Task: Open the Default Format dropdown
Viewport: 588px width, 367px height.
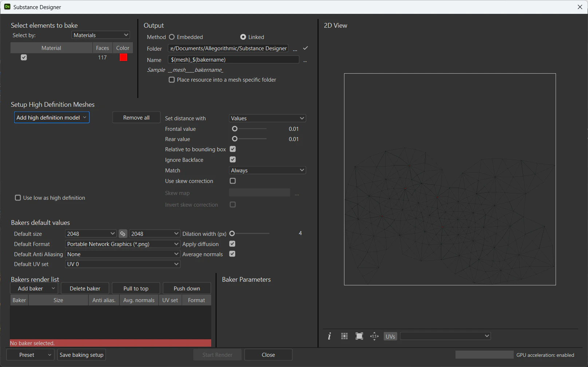Action: point(123,244)
